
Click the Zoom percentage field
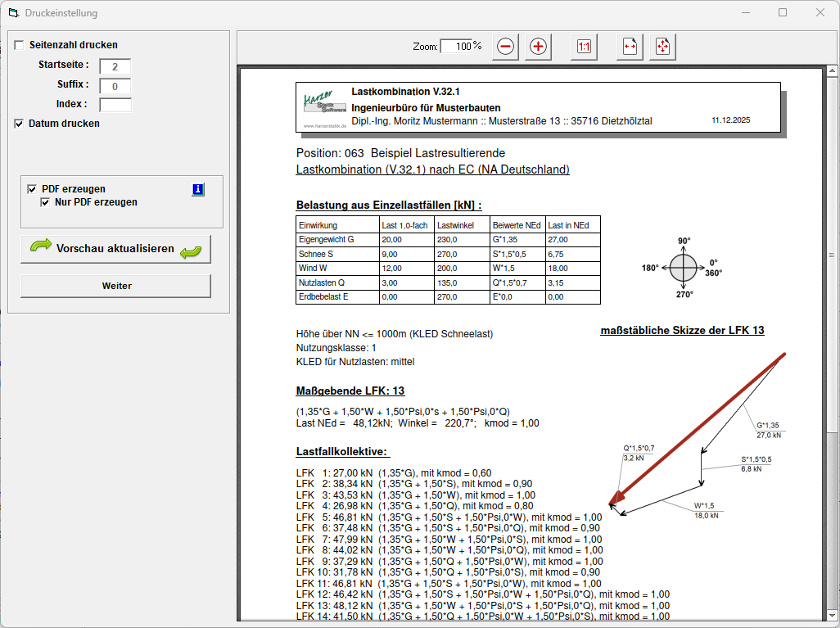[462, 47]
